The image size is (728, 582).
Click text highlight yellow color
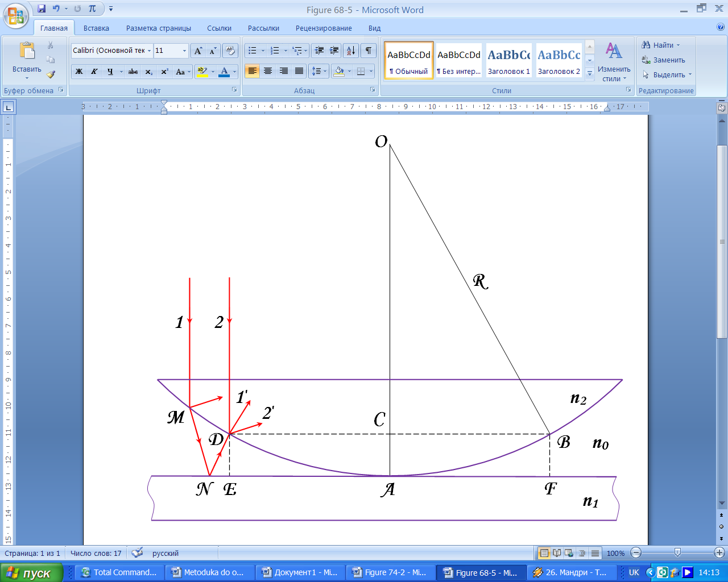[202, 72]
